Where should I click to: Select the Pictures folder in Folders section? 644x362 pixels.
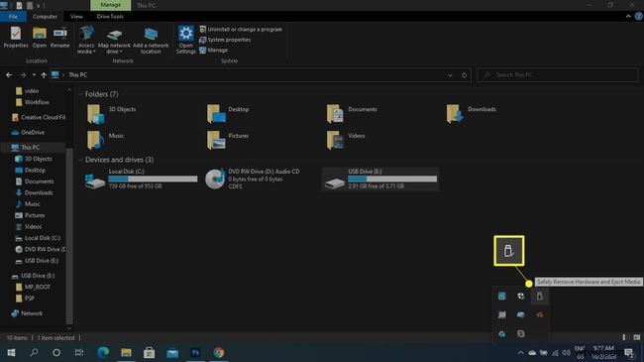pos(228,140)
